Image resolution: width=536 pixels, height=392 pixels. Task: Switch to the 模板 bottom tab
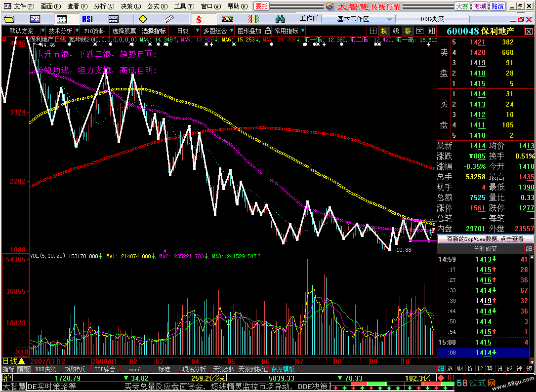(x=24, y=369)
